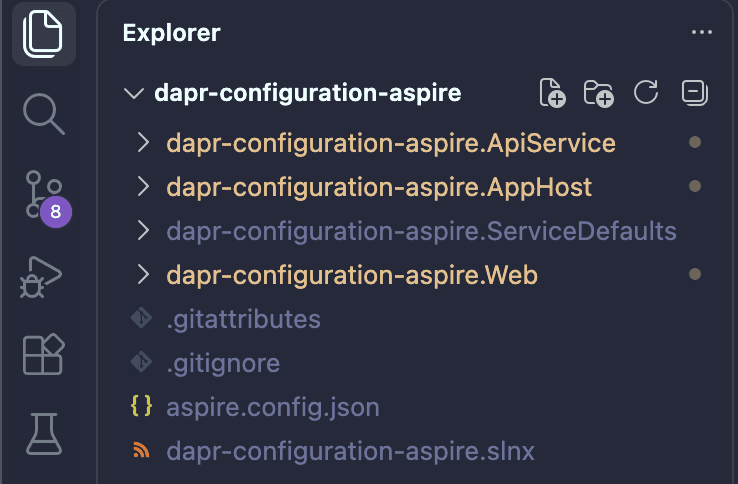Open the Search view
Screen dimensions: 738x484
pos(43,113)
